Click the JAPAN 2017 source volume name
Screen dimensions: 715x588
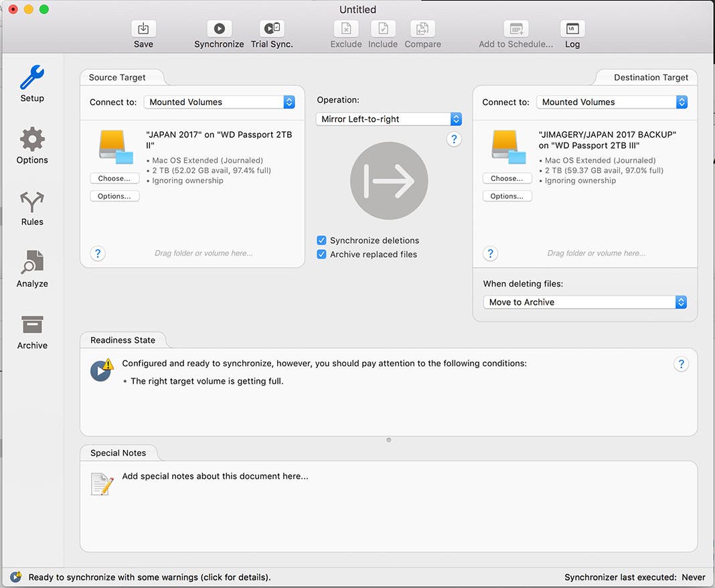[x=219, y=139]
